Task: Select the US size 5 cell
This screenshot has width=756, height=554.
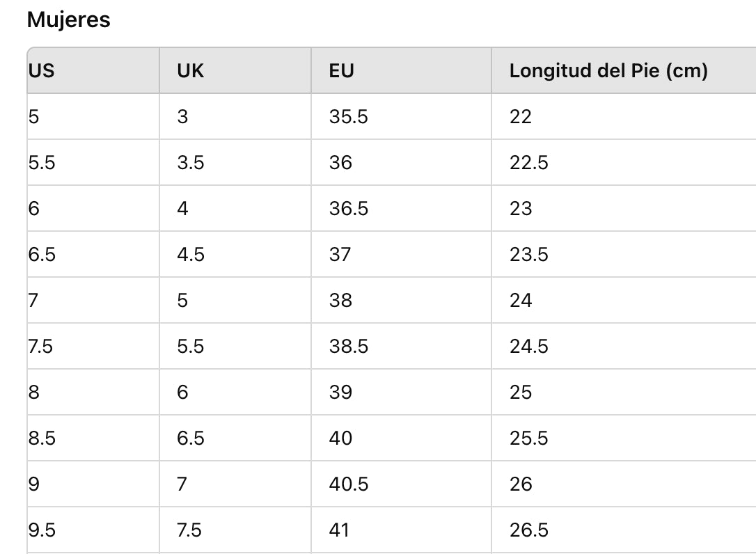Action: 34,116
